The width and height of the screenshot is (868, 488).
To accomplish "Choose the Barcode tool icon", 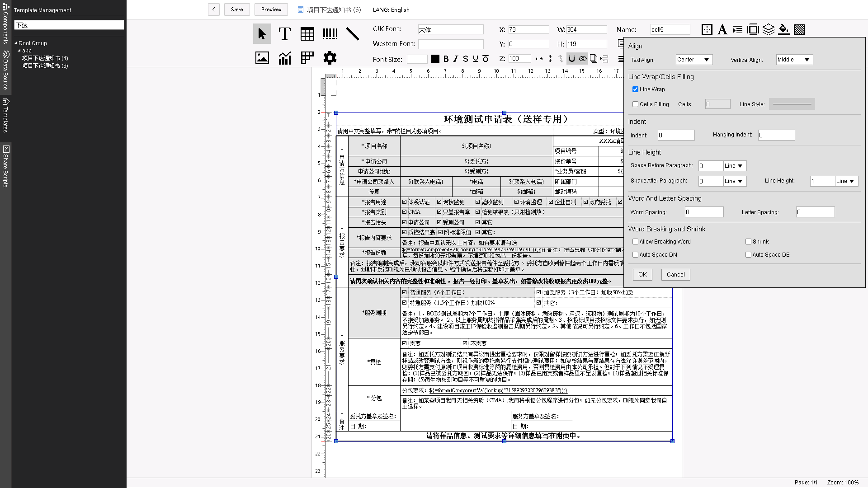I will tap(330, 33).
